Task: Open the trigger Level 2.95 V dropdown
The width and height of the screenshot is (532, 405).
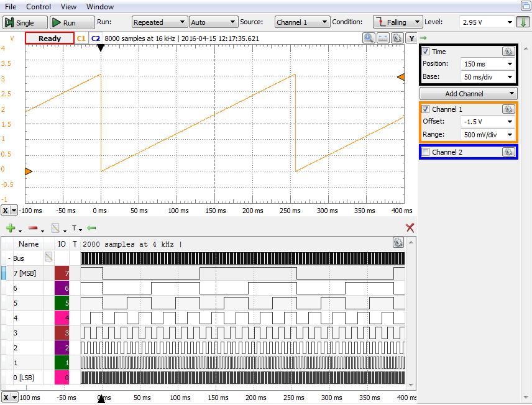Action: [487, 22]
